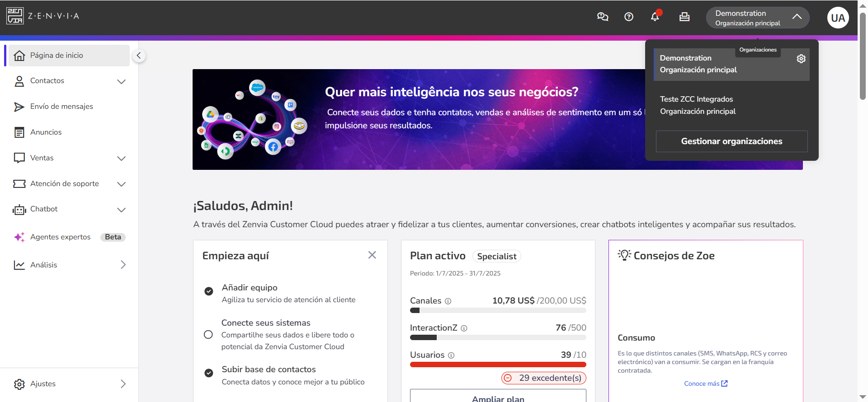This screenshot has height=402, width=868.
Task: Click the Atención de soporte ticket icon
Action: pyautogui.click(x=19, y=184)
